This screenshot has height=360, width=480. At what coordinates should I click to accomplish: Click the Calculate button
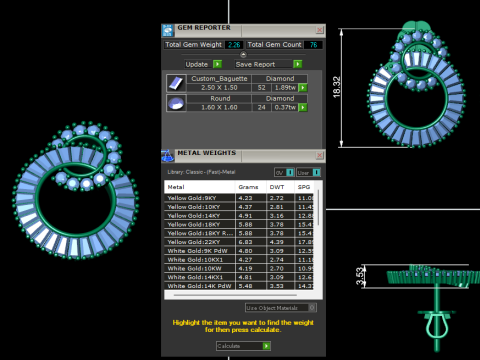[x=243, y=346]
